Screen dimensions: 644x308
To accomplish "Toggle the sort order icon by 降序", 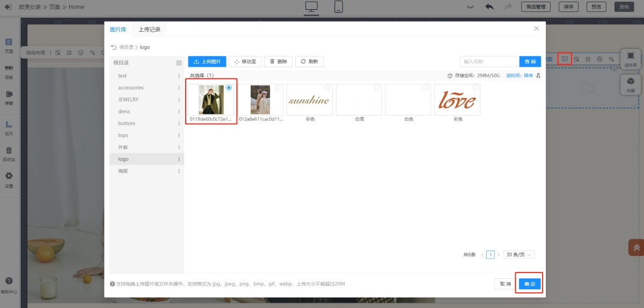I will pyautogui.click(x=538, y=76).
